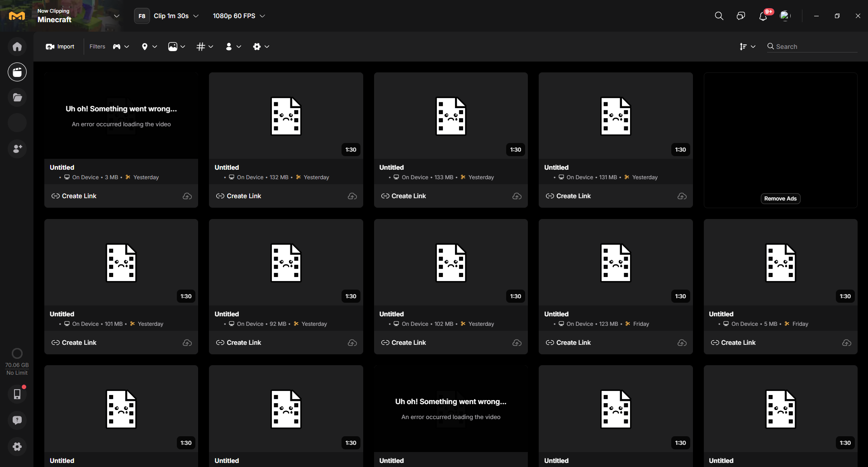Open the 132 MB clip thumbnail
Screen dimensions: 868x467
[x=286, y=116]
